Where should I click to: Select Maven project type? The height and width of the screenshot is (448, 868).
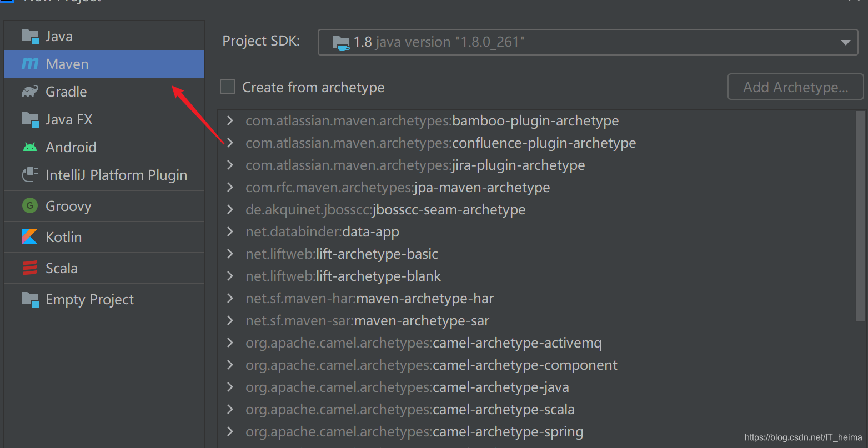[104, 64]
